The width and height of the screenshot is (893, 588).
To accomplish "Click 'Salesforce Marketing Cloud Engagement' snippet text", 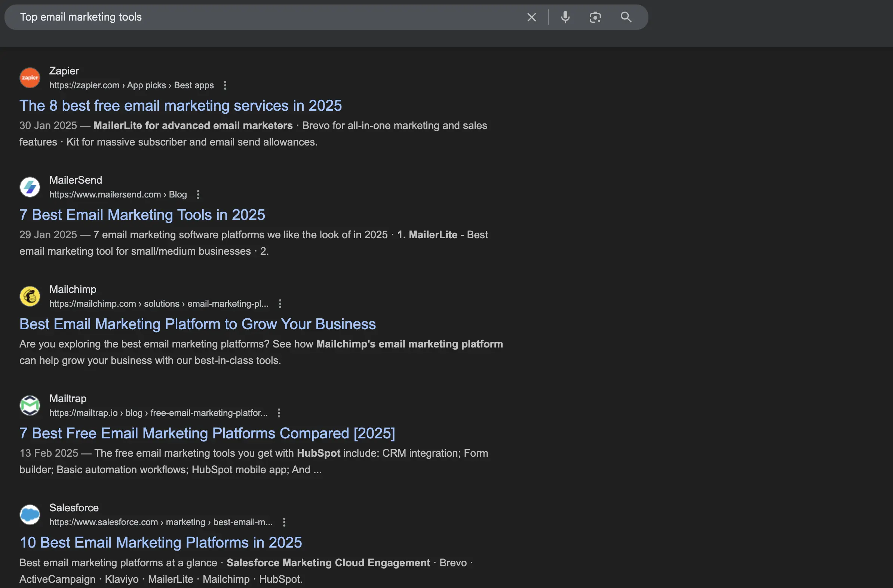I will pos(328,563).
